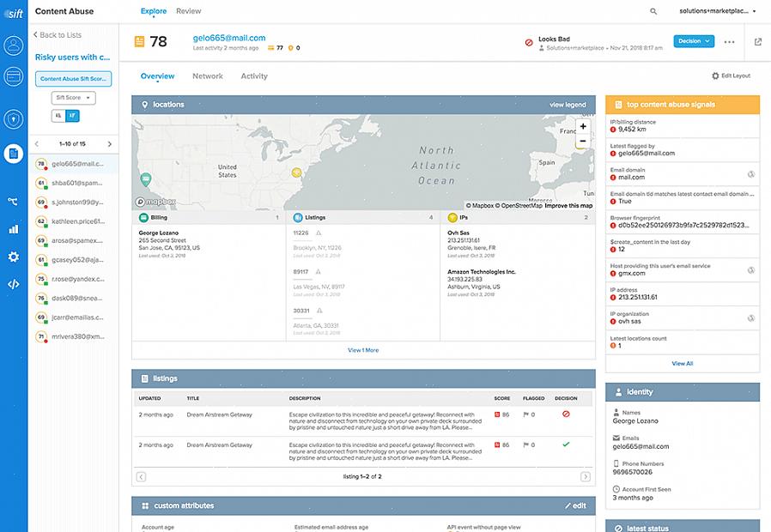This screenshot has height=532, width=771.
Task: Open the Decision dropdown button
Action: (694, 41)
